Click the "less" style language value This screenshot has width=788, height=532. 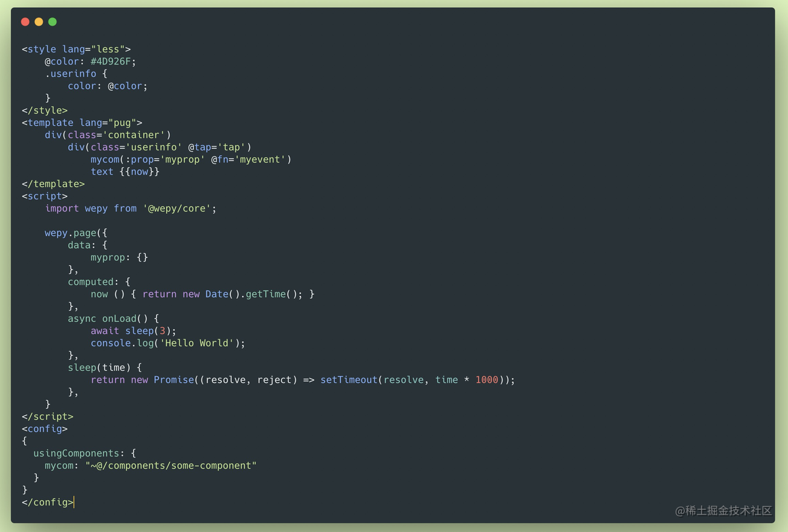click(x=108, y=49)
